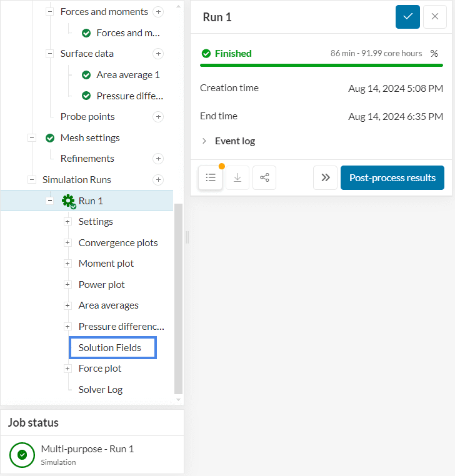Open Post-process results
This screenshot has height=476, width=455.
(x=392, y=177)
